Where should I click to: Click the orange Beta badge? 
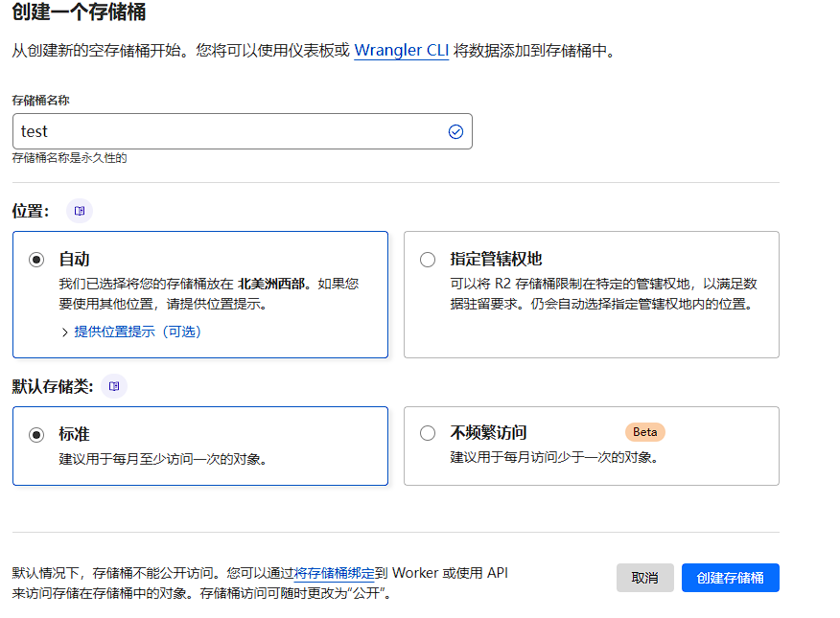click(644, 432)
